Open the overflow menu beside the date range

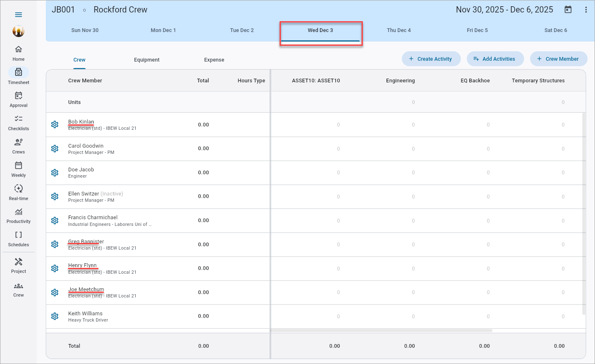click(x=586, y=9)
